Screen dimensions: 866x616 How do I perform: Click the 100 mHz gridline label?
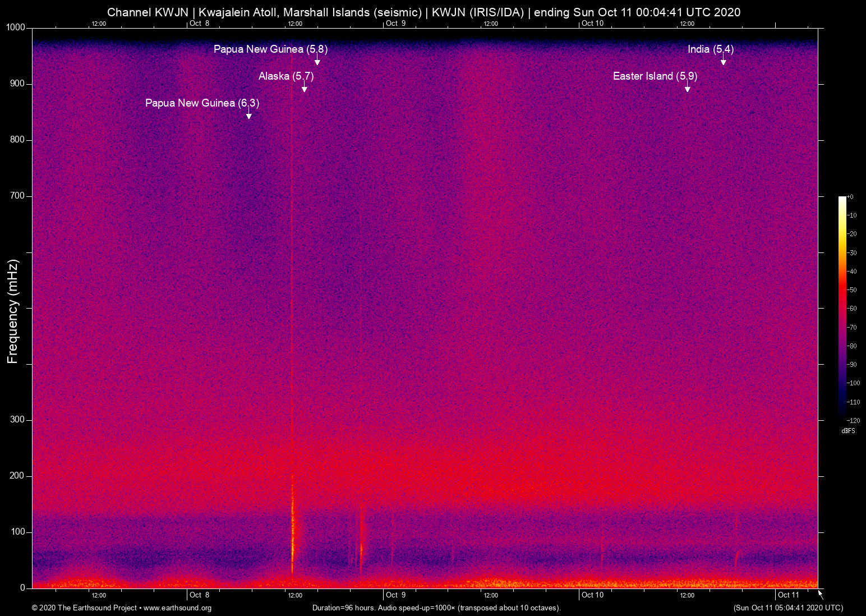17,531
